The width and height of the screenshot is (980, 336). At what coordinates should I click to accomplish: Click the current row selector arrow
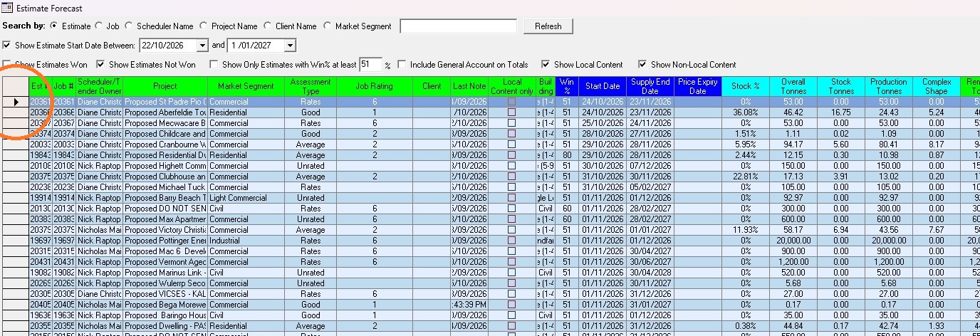[x=16, y=102]
